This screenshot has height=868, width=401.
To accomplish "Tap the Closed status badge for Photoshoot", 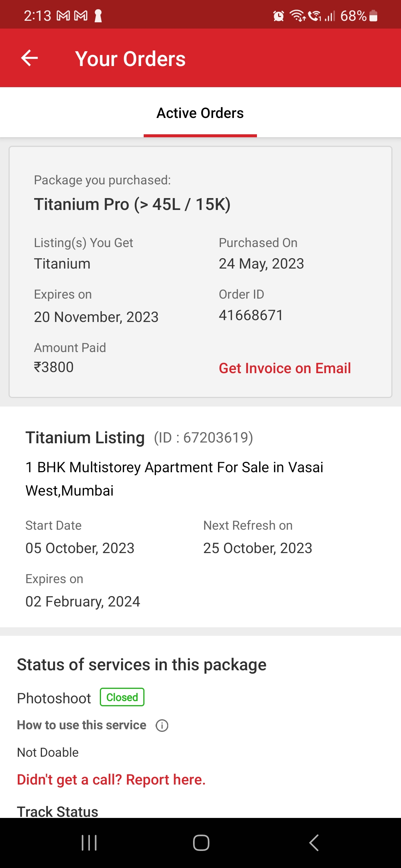I will (x=122, y=697).
